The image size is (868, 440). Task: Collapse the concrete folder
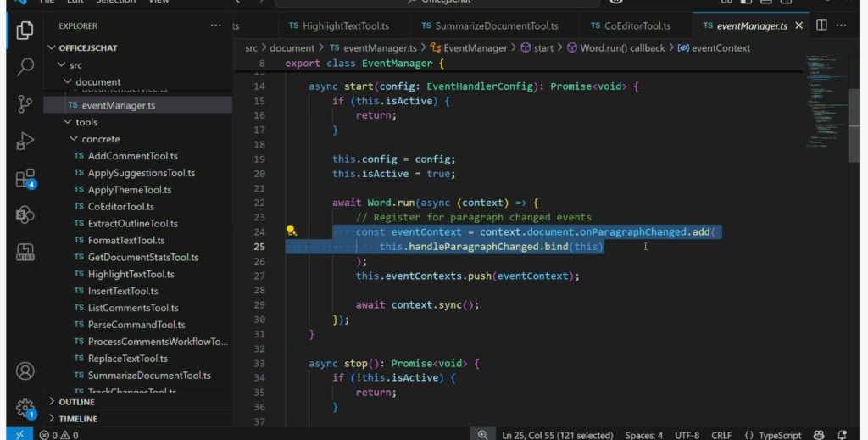click(x=100, y=139)
